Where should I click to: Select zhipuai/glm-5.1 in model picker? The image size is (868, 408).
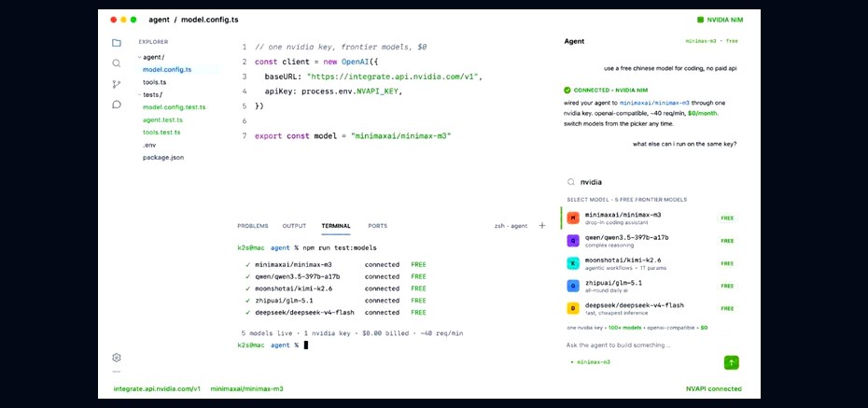(651, 287)
